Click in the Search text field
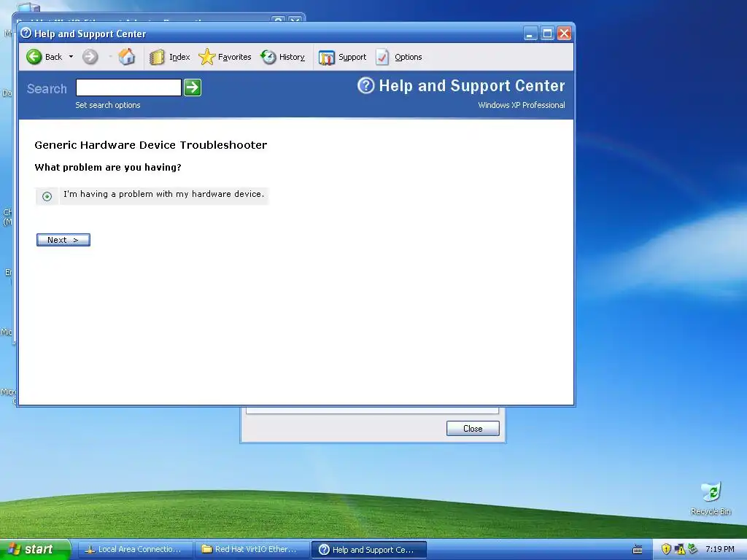Viewport: 747px width, 560px height. click(128, 87)
